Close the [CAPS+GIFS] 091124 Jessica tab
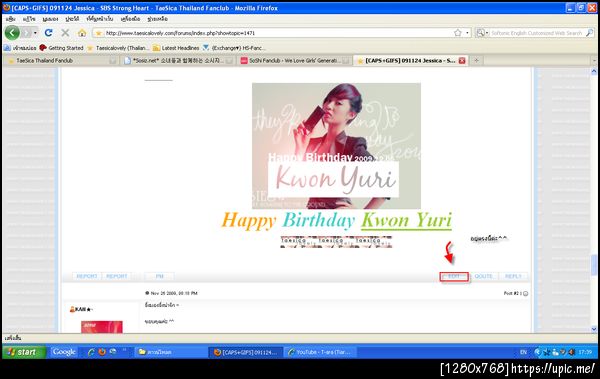600x379 pixels. click(462, 60)
